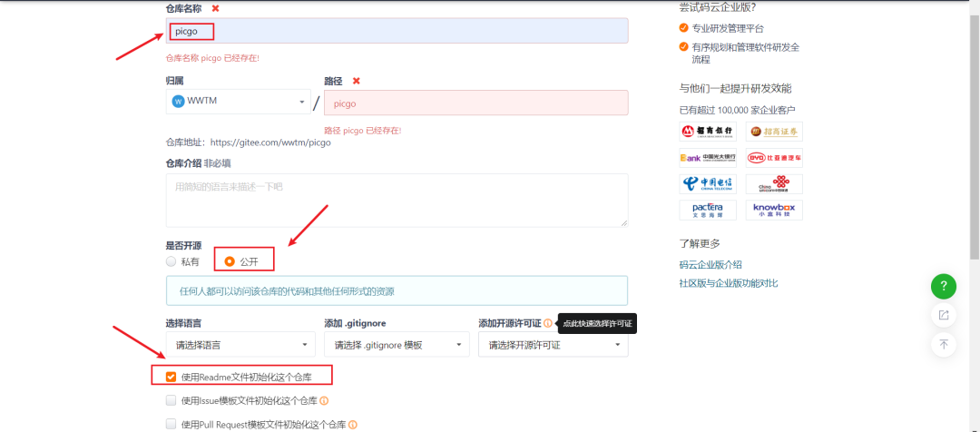The image size is (980, 432).
Task: Click the 路径 path field containing picgo
Action: point(476,103)
